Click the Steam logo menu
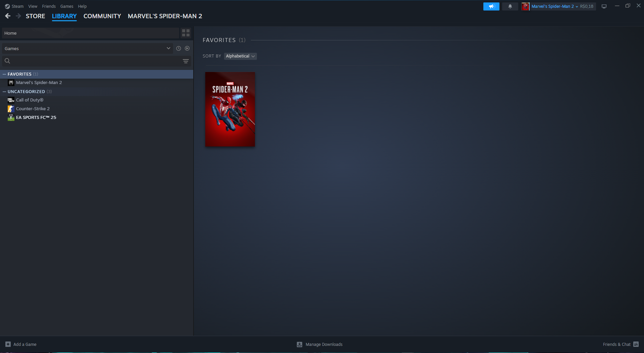644x353 pixels. 14,7
